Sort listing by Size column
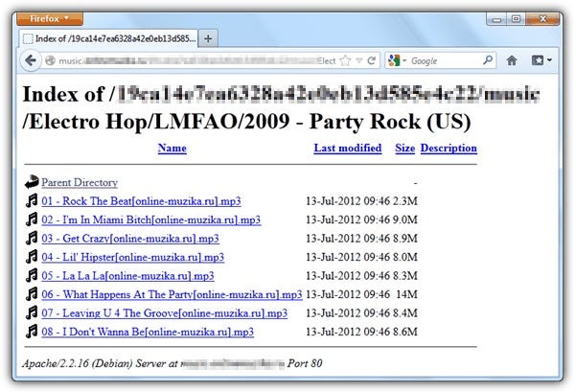575x392 pixels. tap(404, 149)
